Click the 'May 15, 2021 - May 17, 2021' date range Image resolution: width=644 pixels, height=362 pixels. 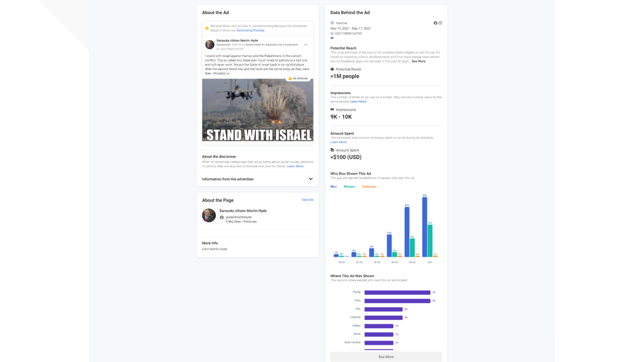pyautogui.click(x=350, y=28)
